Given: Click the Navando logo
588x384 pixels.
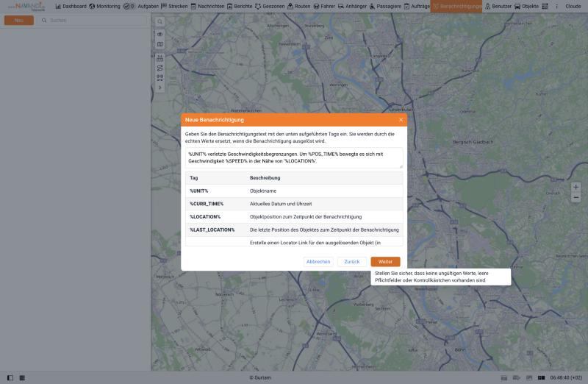Looking at the screenshot, I should (x=27, y=7).
